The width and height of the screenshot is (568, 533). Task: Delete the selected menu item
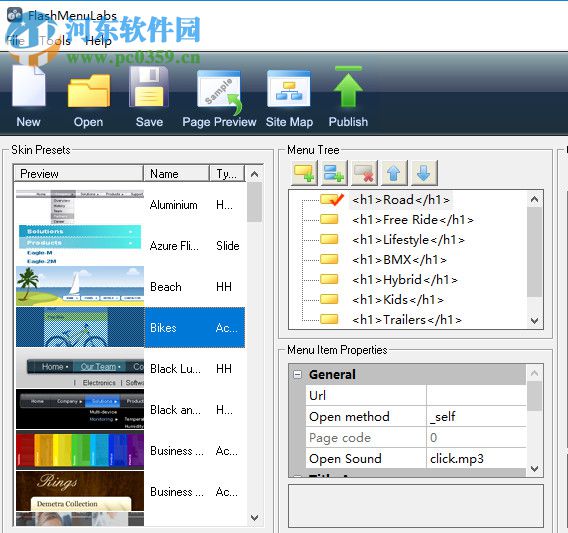364,173
